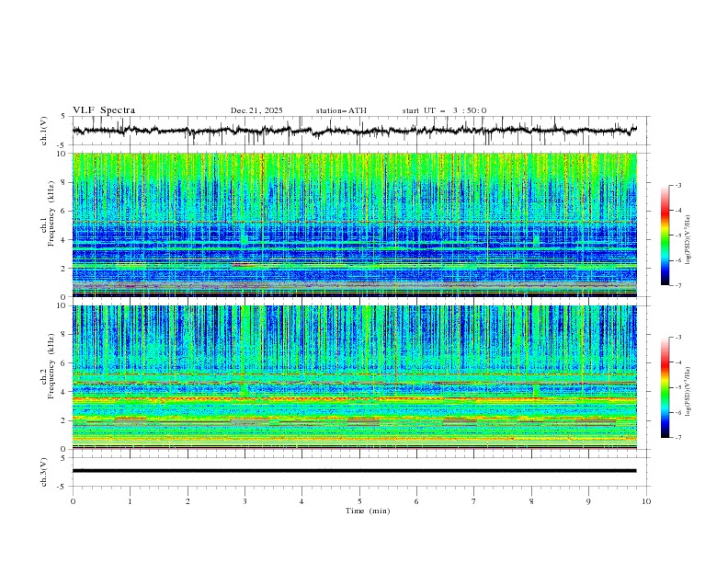Click the color bar beside ch.1 spectrogram

pos(665,236)
